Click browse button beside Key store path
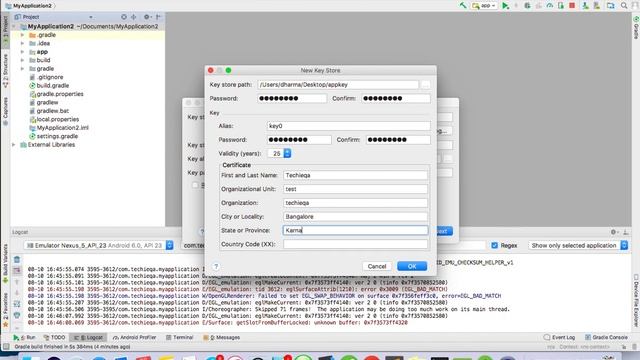 pyautogui.click(x=425, y=85)
